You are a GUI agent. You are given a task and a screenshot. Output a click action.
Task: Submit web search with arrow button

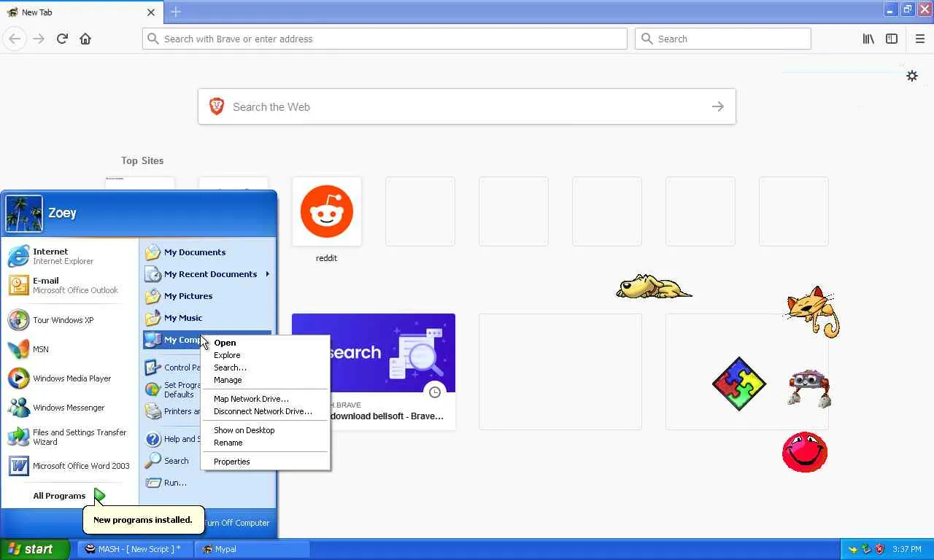point(718,106)
